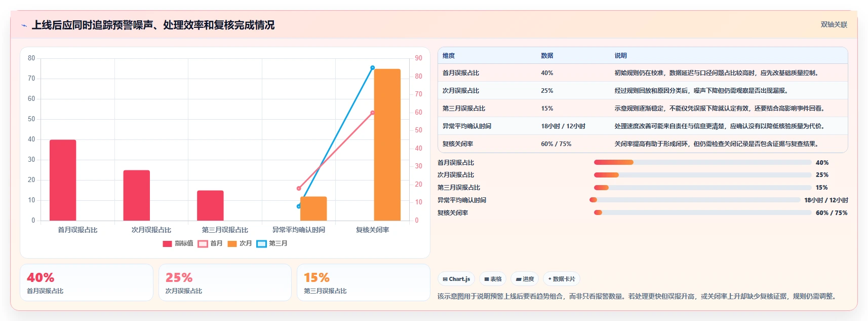Click the 数据卡片 tag chip
This screenshot has width=868, height=321.
click(562, 279)
